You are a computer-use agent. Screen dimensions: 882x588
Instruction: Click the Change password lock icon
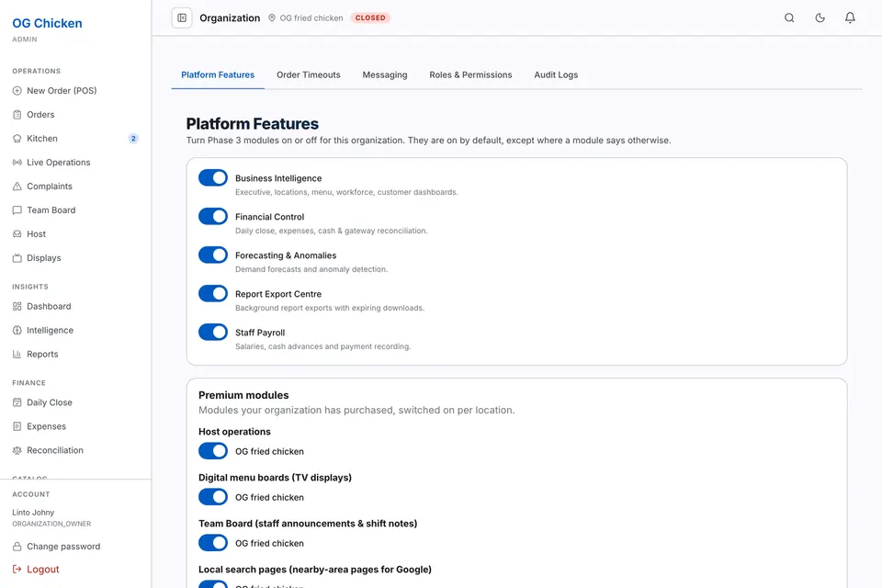(17, 547)
